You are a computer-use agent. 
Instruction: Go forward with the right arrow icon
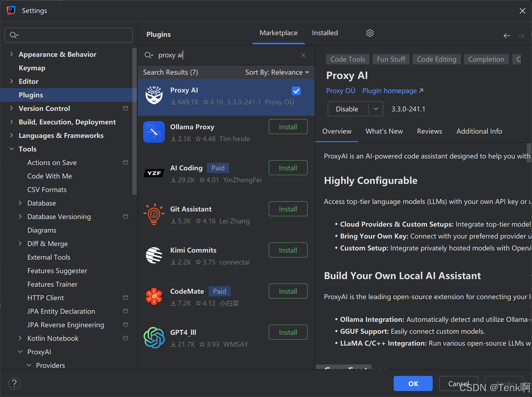click(521, 36)
